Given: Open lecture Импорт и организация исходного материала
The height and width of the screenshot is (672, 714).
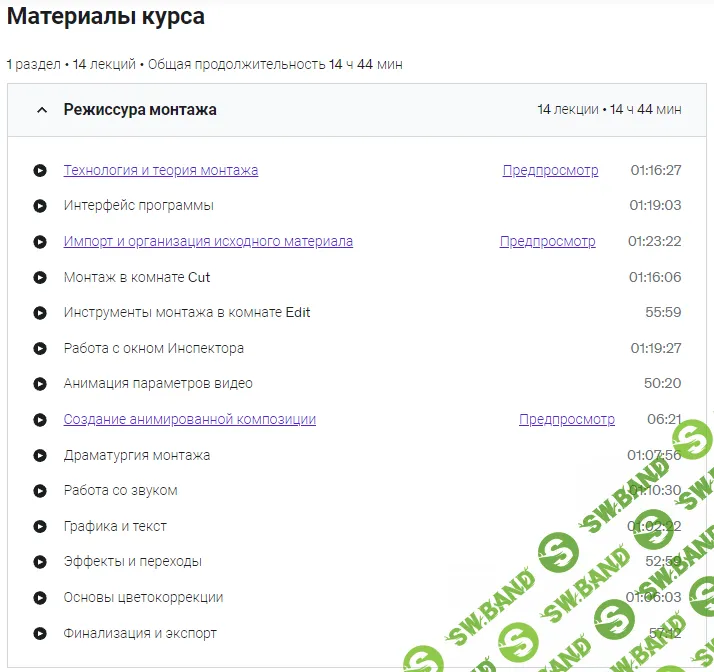Looking at the screenshot, I should [x=208, y=241].
